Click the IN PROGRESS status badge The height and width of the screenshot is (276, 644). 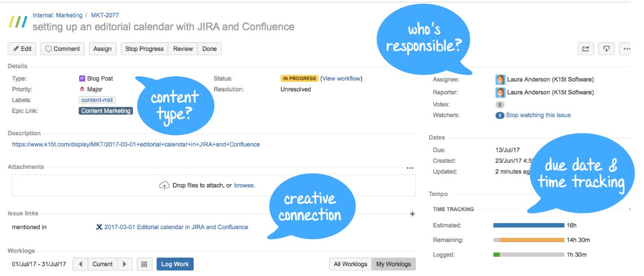[299, 79]
